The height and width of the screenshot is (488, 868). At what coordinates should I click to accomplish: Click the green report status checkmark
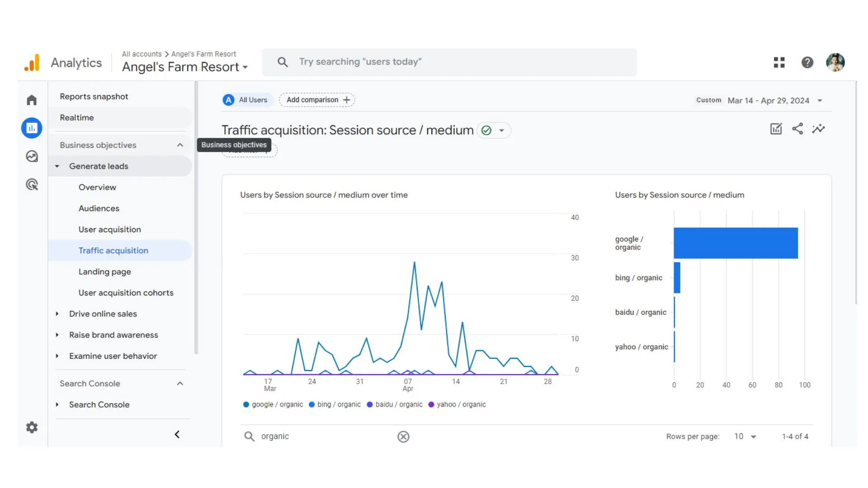pyautogui.click(x=486, y=131)
